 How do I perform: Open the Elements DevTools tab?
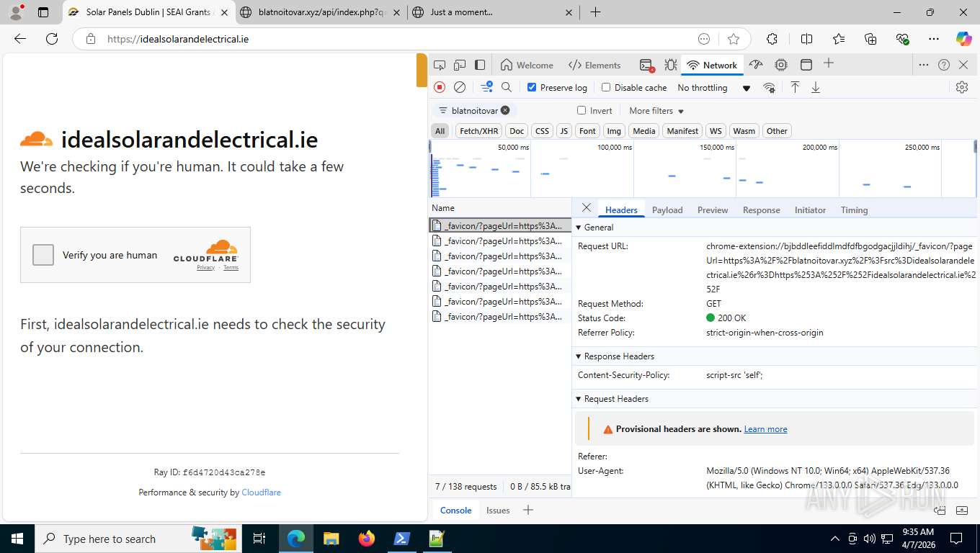[594, 65]
